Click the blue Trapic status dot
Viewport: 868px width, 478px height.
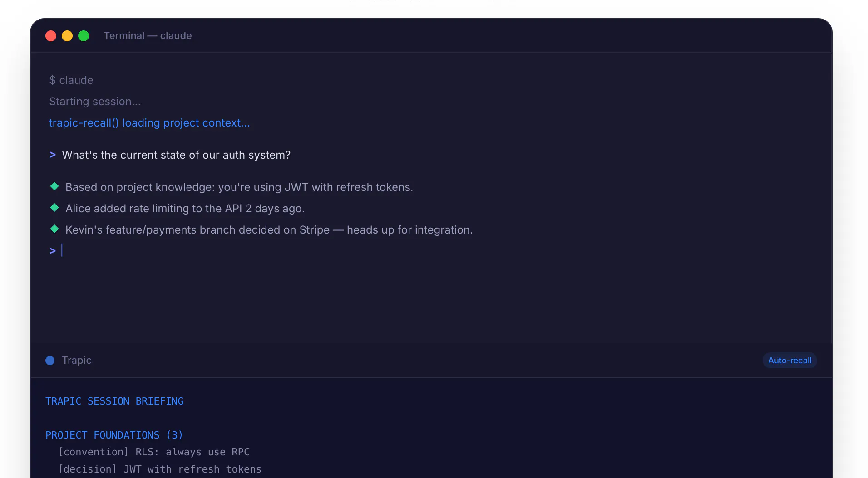point(50,361)
